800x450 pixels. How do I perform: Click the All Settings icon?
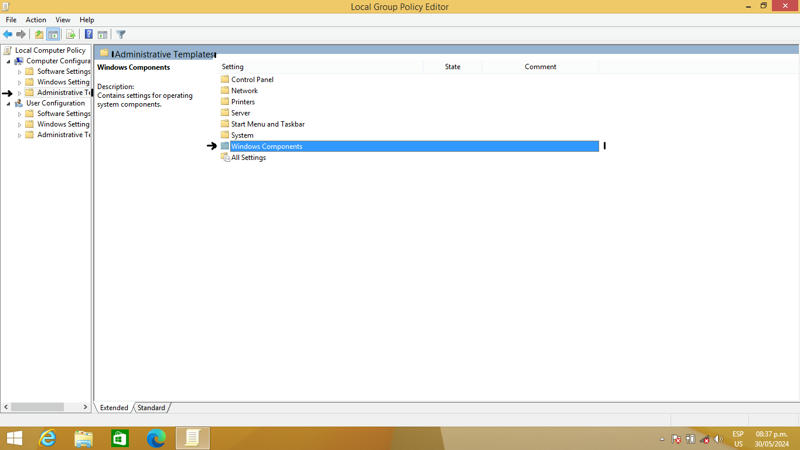coord(225,158)
